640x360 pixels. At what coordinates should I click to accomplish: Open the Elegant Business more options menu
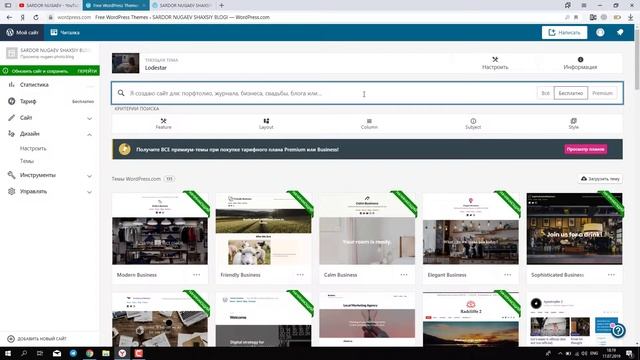coord(507,275)
